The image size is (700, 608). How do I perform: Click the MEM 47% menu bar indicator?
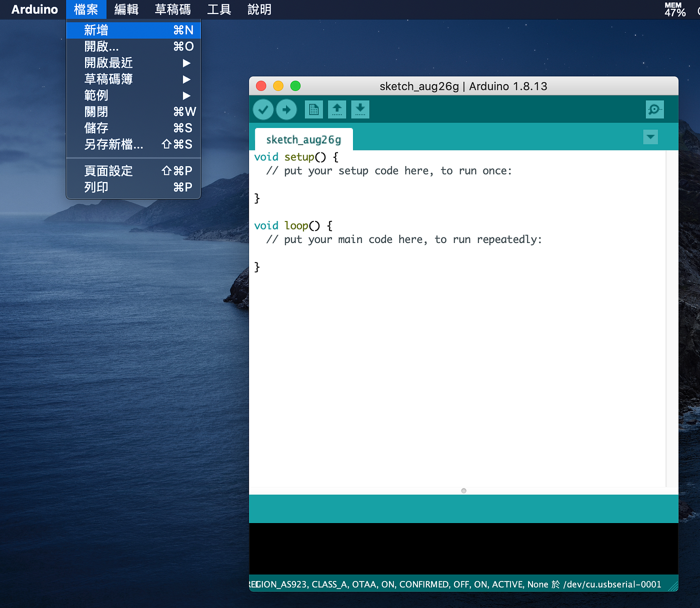point(673,9)
